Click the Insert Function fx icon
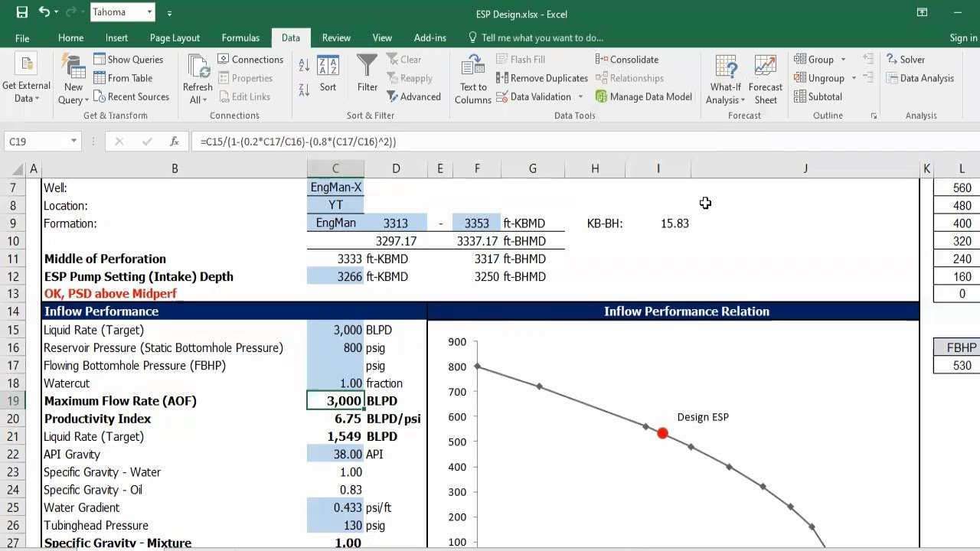This screenshot has width=980, height=551. [x=175, y=141]
